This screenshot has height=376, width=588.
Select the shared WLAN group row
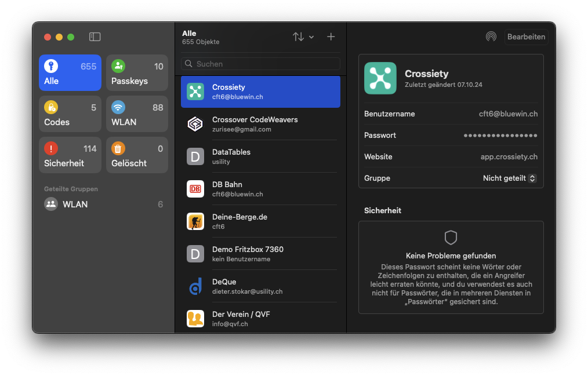(x=103, y=204)
